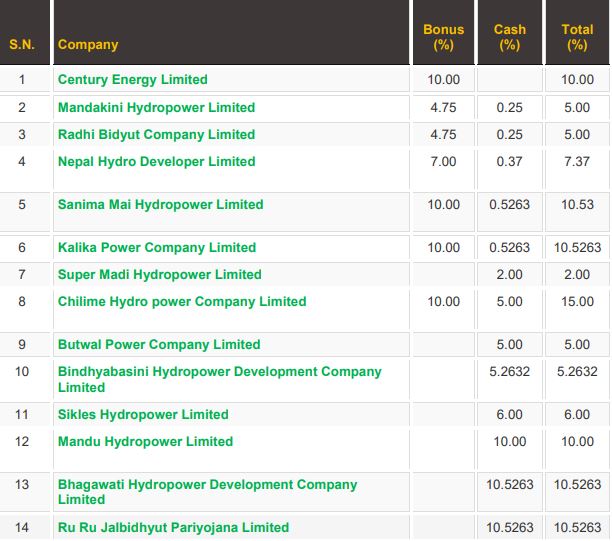Click Ru Ru Jalbidhyut Pariyojana Limited
The width and height of the screenshot is (612, 541).
click(173, 527)
